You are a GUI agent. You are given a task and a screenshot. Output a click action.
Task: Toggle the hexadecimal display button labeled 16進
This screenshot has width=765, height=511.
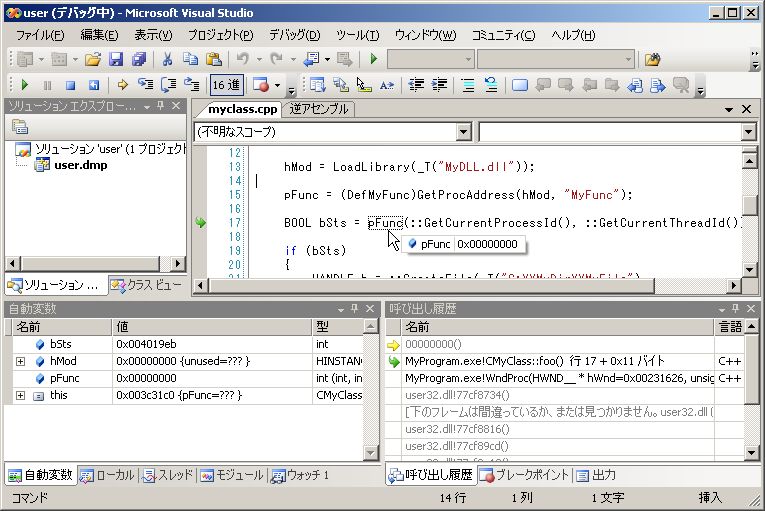point(226,85)
